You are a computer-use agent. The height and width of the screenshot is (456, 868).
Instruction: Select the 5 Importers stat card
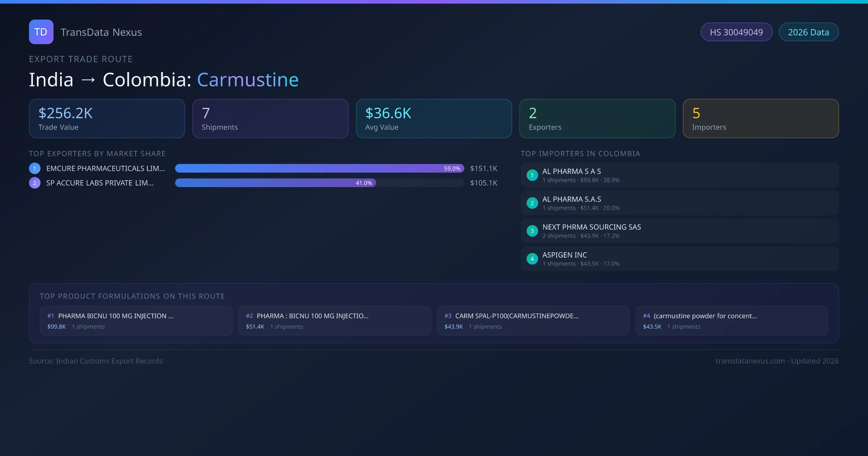tap(761, 119)
